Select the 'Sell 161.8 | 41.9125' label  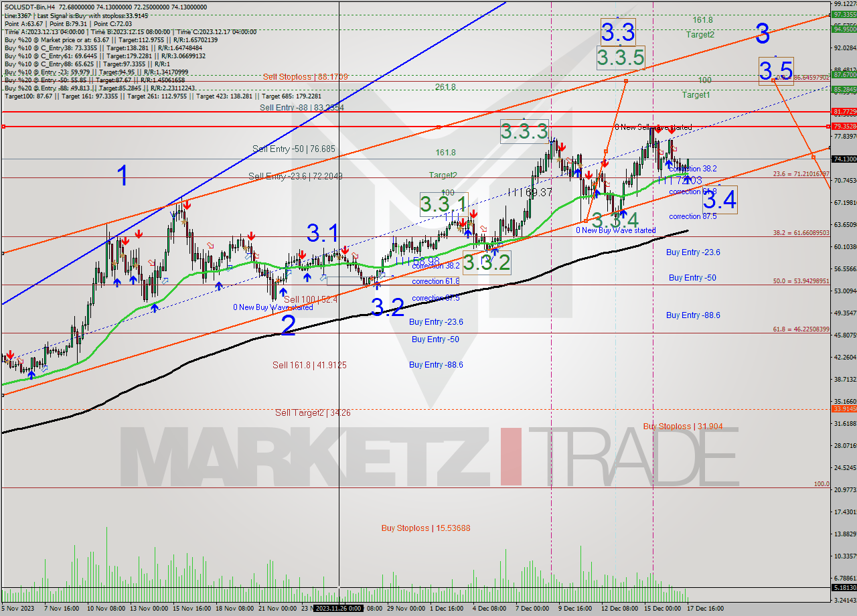pos(309,365)
